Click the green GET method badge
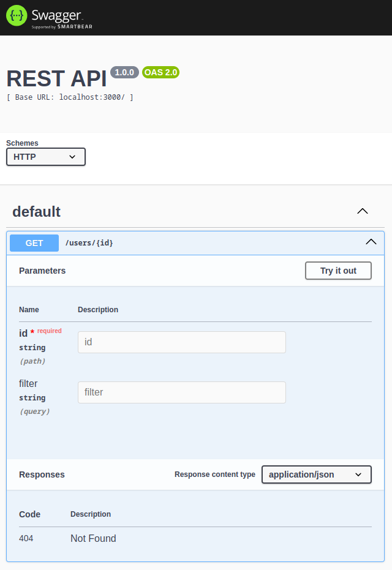The image size is (392, 570). pyautogui.click(x=34, y=243)
